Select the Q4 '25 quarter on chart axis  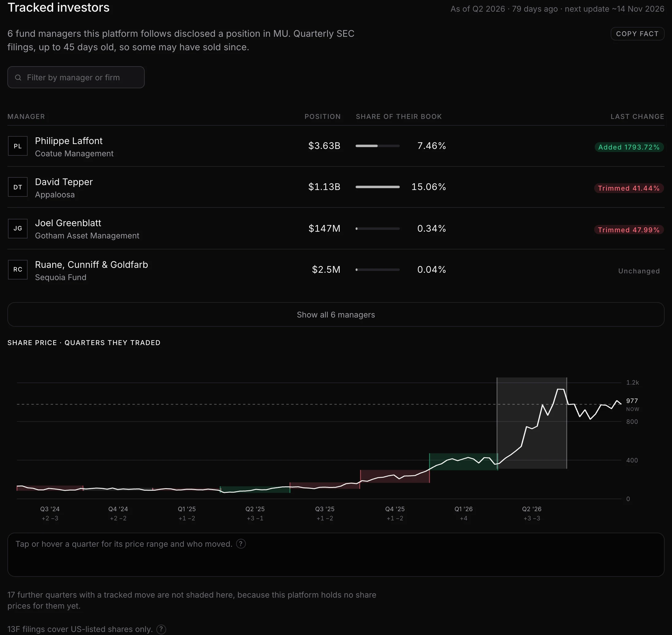[395, 509]
